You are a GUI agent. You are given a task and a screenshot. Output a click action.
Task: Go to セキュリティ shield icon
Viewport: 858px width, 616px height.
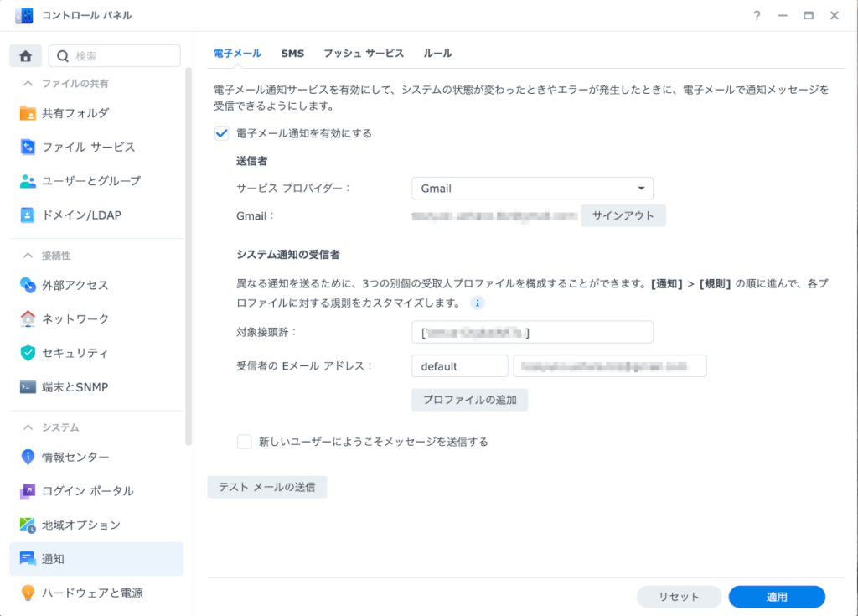[28, 353]
